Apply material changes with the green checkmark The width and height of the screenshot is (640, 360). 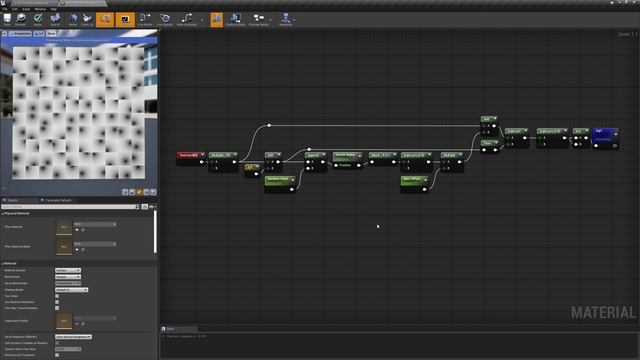[38, 19]
